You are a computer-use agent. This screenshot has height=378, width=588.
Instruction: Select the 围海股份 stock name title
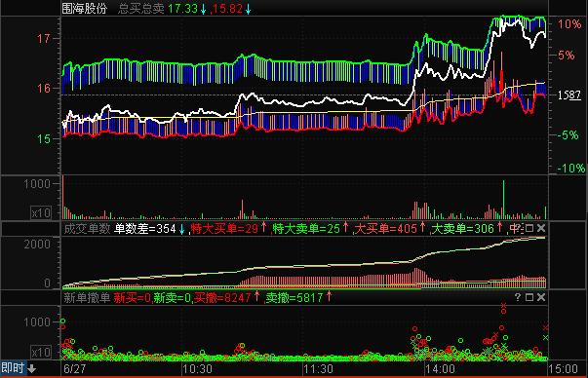click(85, 8)
